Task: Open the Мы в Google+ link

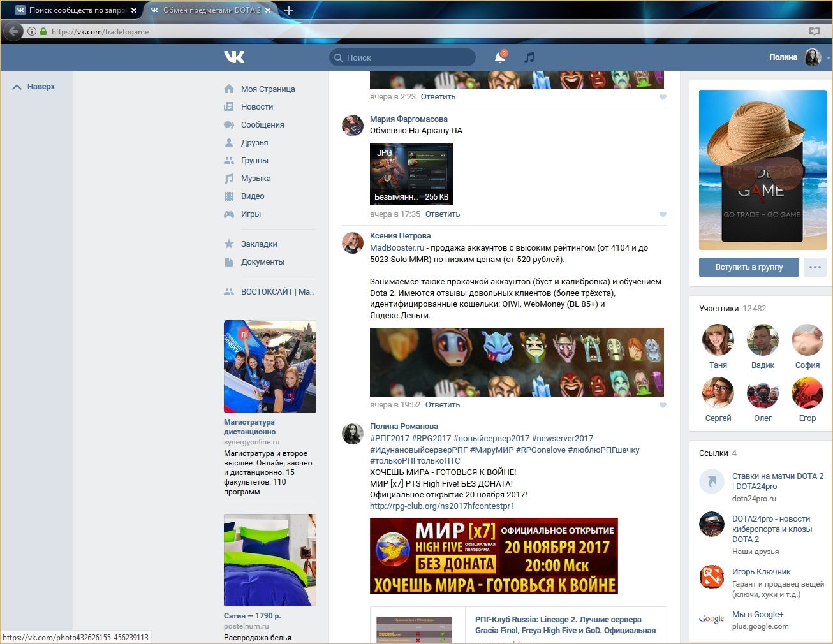Action: (x=758, y=615)
